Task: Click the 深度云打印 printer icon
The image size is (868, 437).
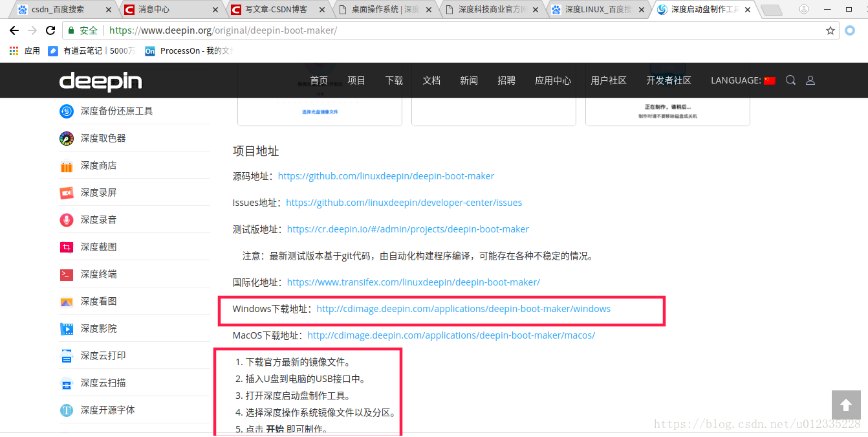Action: pos(67,356)
